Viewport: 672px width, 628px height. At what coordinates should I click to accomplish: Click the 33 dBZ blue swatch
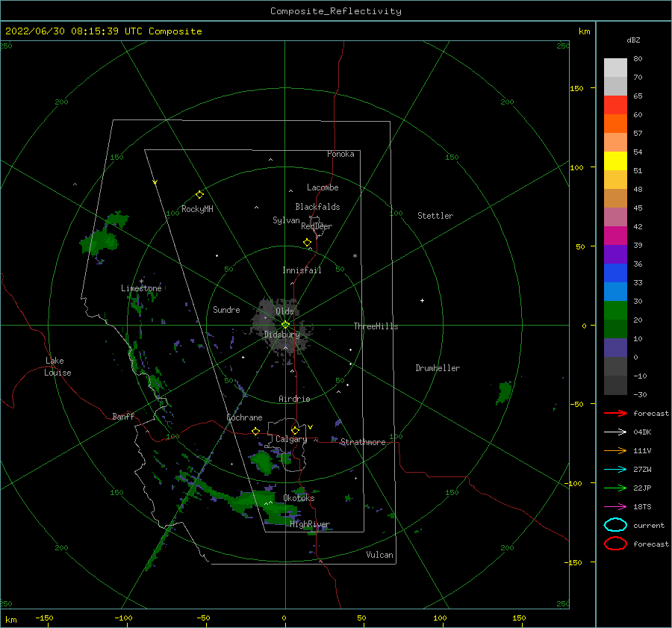tap(615, 273)
